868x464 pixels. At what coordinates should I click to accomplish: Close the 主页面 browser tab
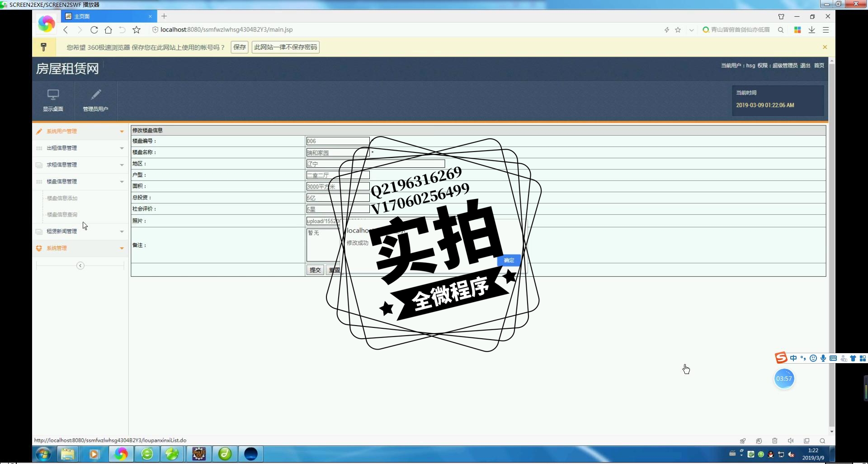pos(150,16)
